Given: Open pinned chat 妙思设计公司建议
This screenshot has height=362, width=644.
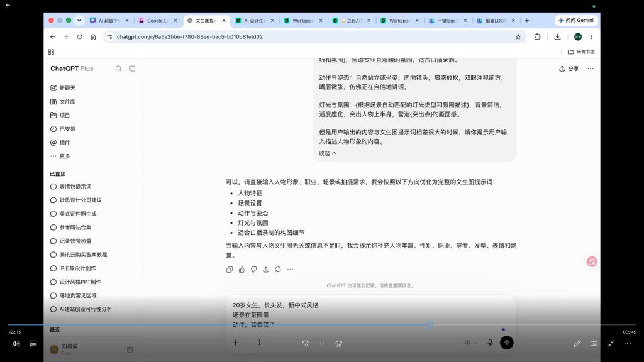Looking at the screenshot, I should (x=76, y=200).
